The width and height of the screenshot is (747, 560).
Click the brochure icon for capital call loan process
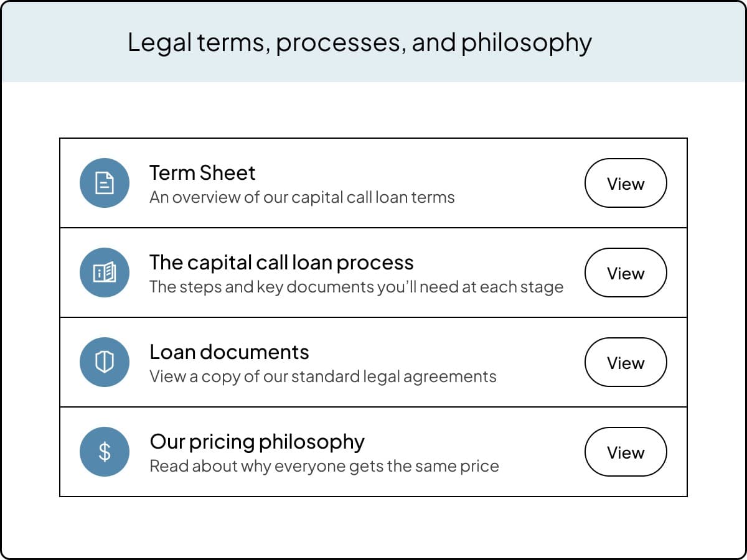click(104, 273)
